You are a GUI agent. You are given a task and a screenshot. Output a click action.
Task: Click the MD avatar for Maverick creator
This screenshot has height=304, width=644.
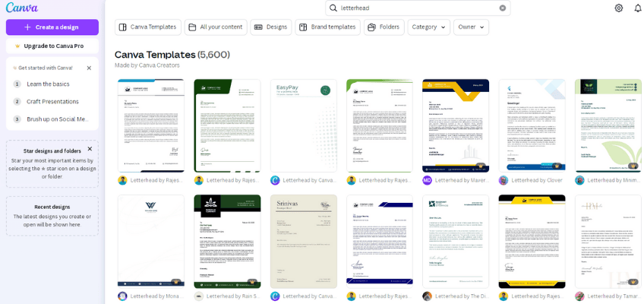click(x=427, y=180)
